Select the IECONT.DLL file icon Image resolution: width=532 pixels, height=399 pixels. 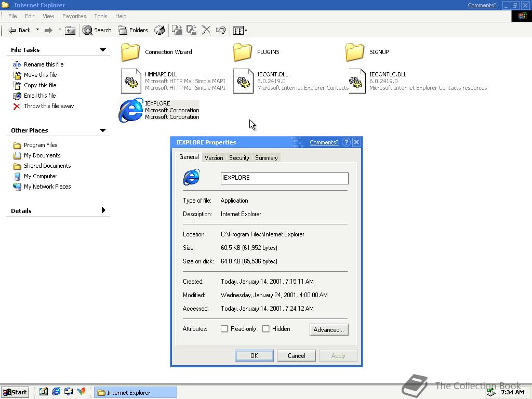coord(243,81)
